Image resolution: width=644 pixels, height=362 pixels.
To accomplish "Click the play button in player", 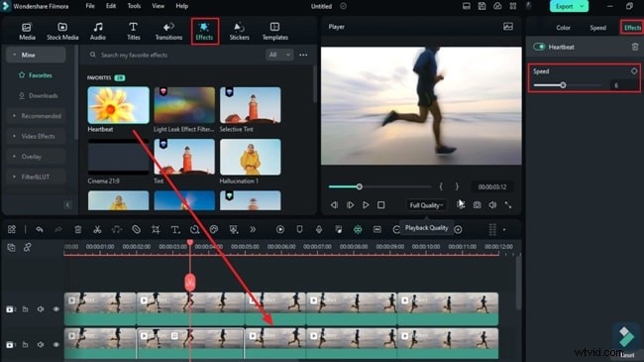I will (366, 205).
